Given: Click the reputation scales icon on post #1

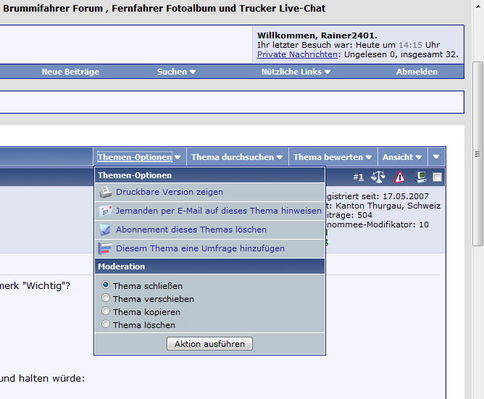Looking at the screenshot, I should [x=378, y=177].
